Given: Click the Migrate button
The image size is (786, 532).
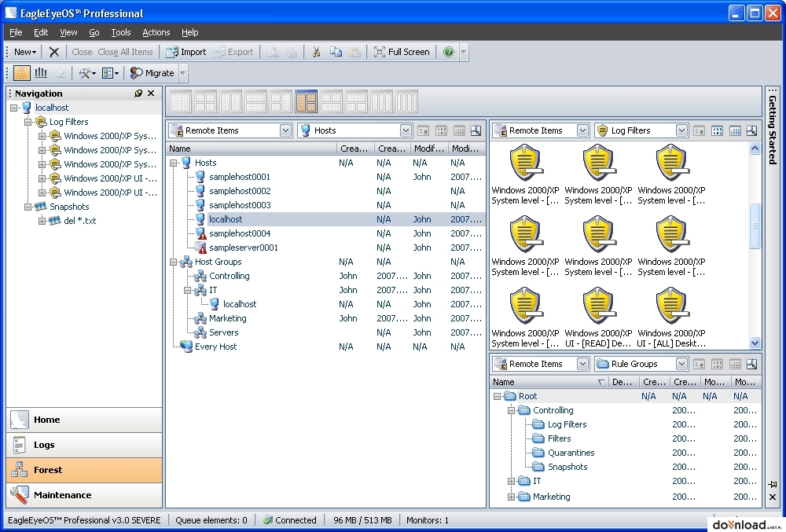Looking at the screenshot, I should pos(152,73).
